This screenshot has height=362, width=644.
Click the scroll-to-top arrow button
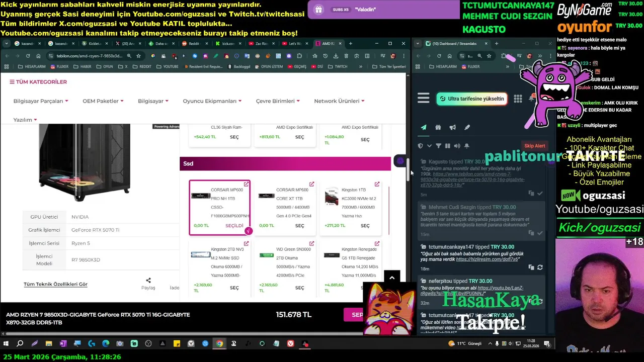click(391, 277)
